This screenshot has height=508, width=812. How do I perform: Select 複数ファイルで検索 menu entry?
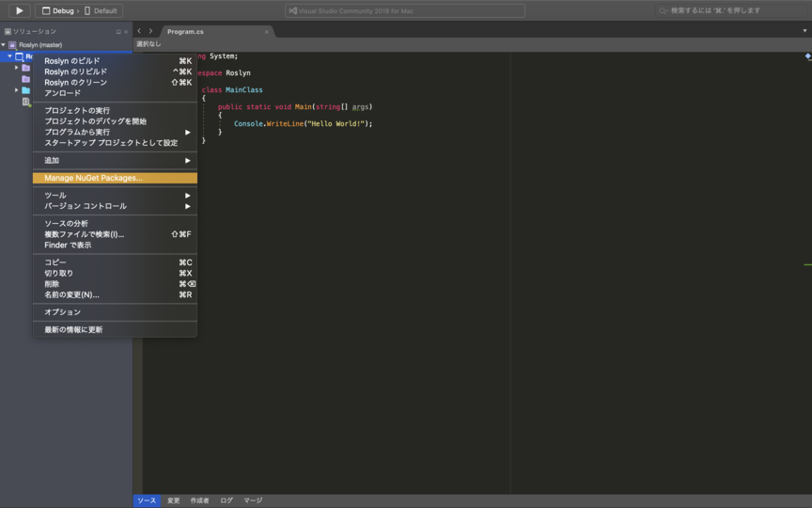[115, 234]
